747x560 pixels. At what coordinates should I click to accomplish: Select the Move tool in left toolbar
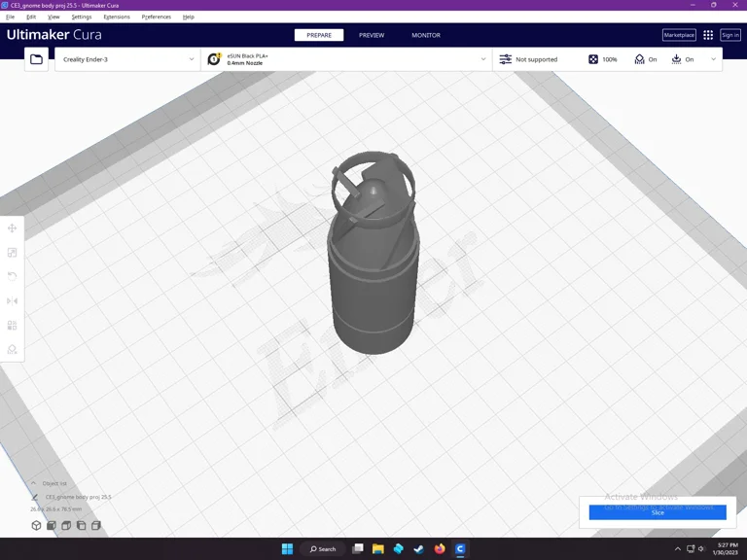[x=13, y=228]
